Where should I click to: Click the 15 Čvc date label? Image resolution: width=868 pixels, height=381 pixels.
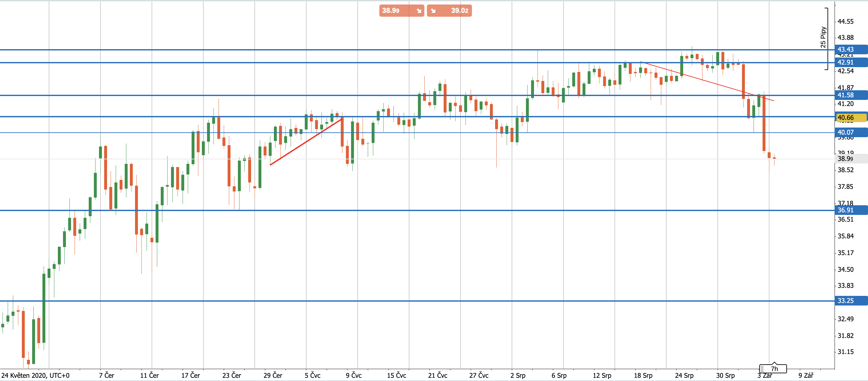[x=396, y=375]
